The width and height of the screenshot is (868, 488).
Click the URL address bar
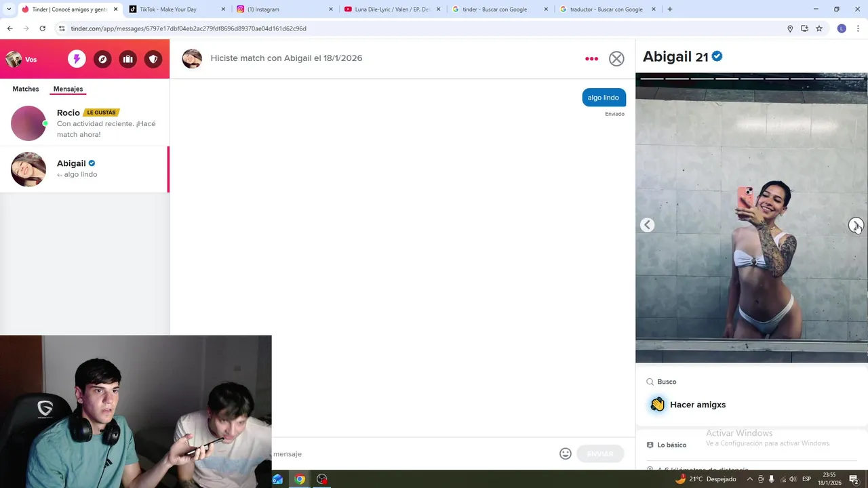coord(420,28)
